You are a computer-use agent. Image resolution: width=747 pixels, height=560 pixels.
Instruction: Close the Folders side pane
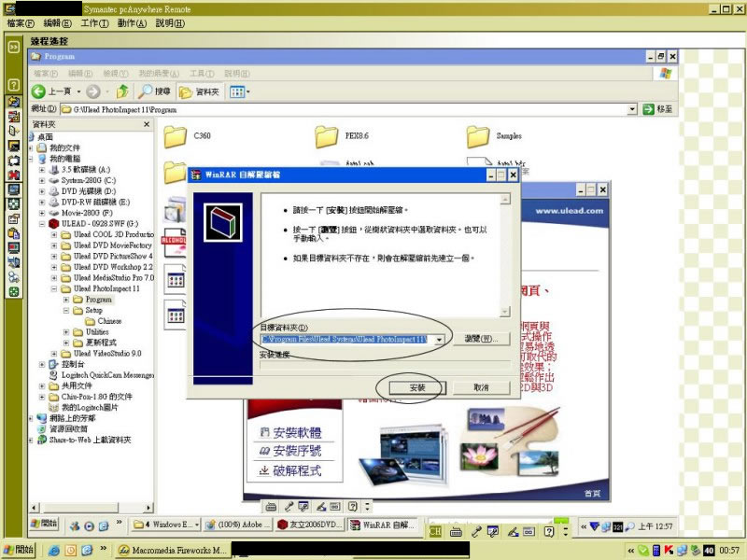(147, 124)
